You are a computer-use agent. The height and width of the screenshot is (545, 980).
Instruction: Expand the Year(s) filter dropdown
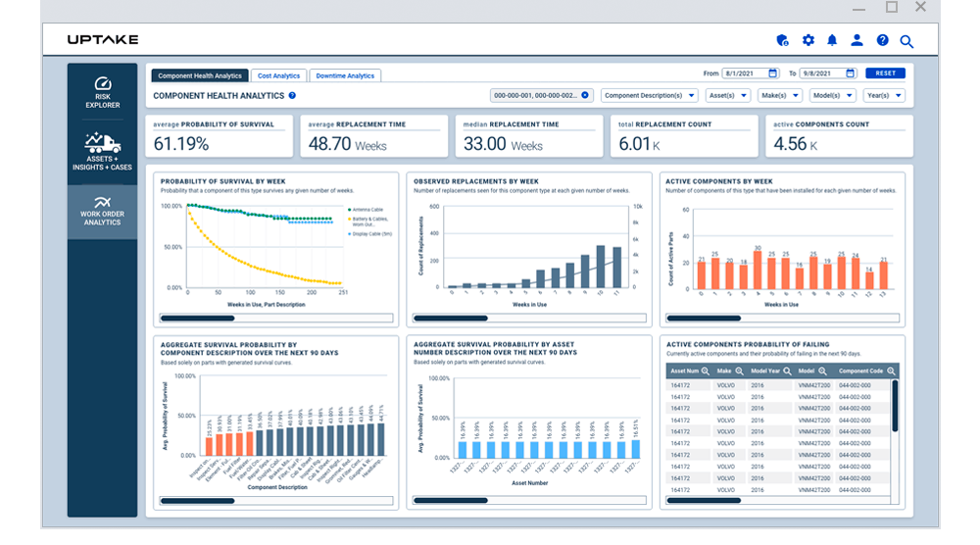click(883, 96)
